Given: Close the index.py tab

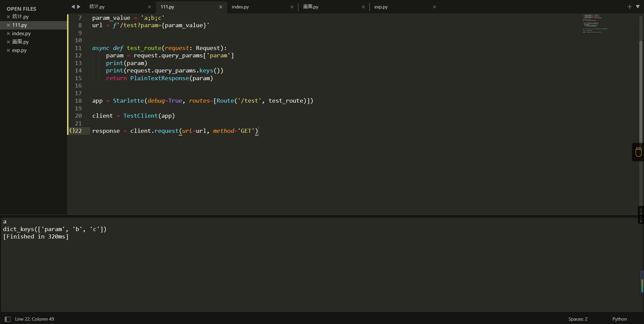Looking at the screenshot, I should 292,7.
